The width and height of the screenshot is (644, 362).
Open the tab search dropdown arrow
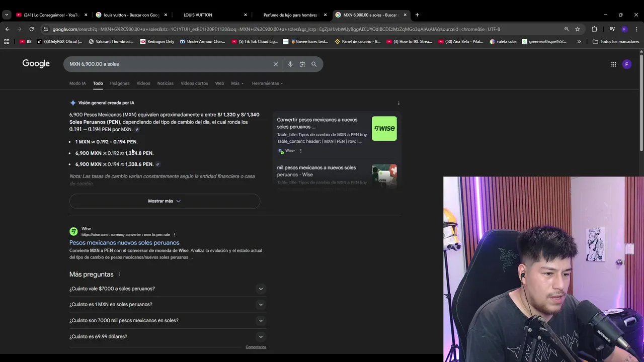tap(7, 15)
